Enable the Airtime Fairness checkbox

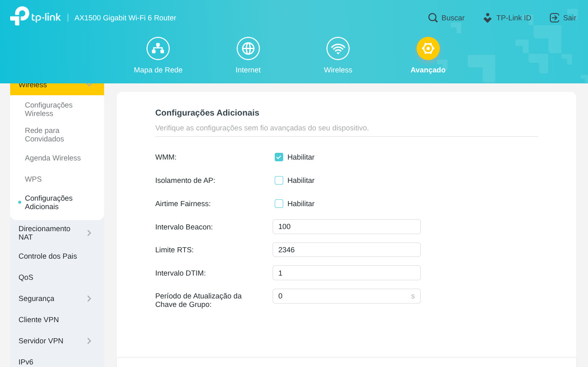(x=279, y=204)
